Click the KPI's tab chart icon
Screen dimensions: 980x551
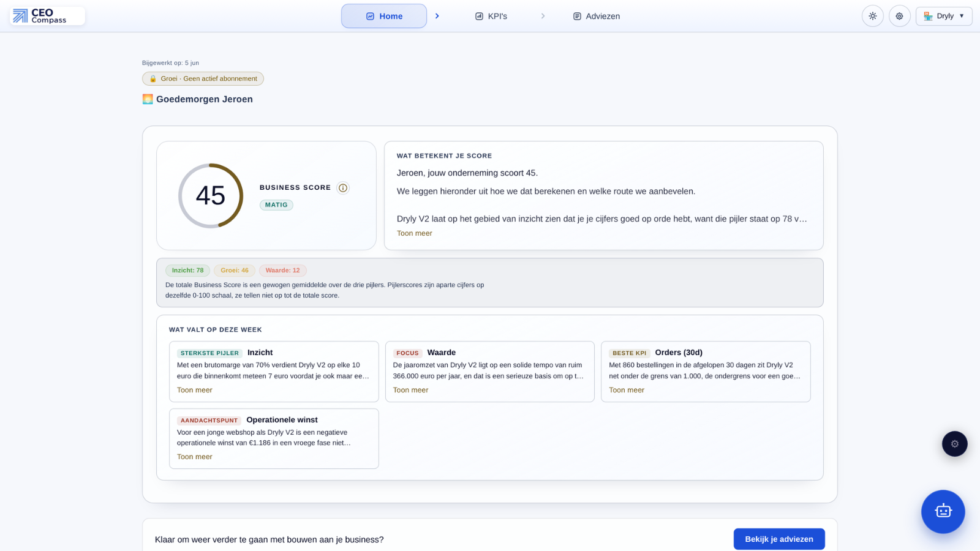pos(480,17)
